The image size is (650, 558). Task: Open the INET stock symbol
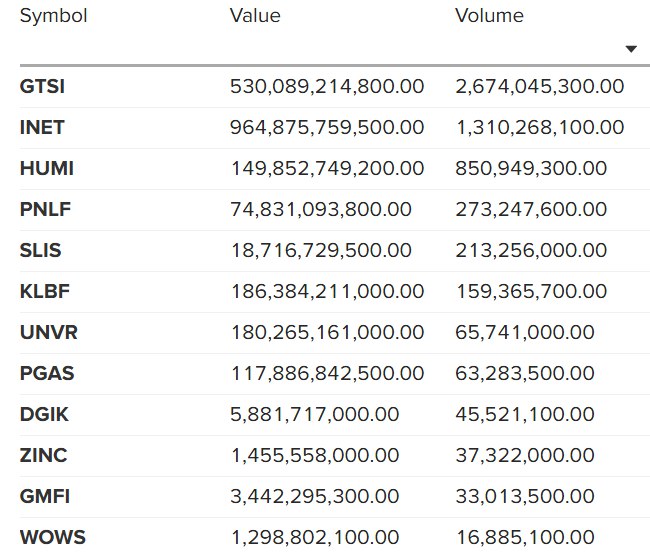coord(42,128)
